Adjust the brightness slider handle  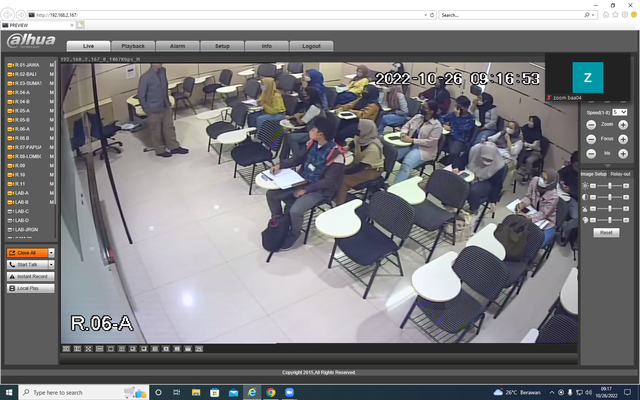pyautogui.click(x=610, y=186)
